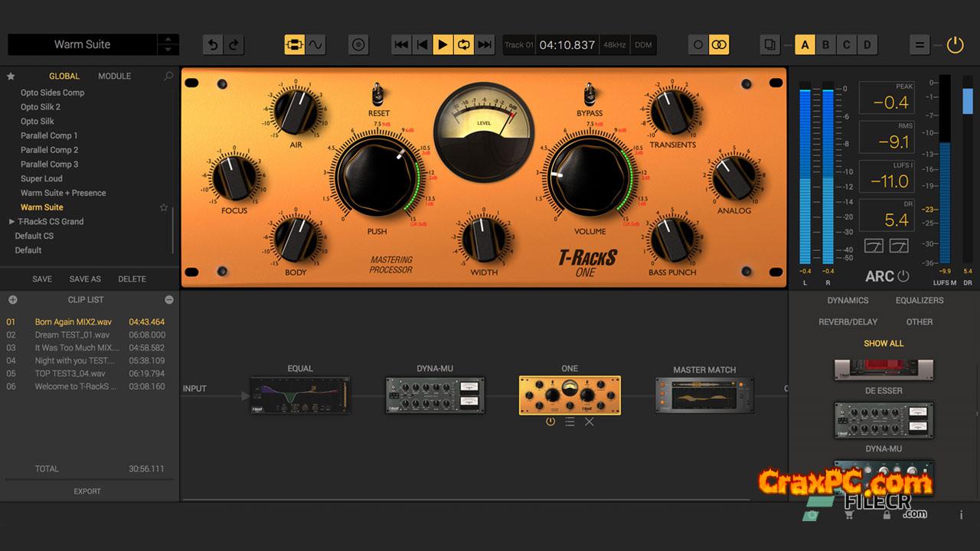This screenshot has height=551, width=980.
Task: Open the Warm Suite preset selector
Action: pos(83,44)
